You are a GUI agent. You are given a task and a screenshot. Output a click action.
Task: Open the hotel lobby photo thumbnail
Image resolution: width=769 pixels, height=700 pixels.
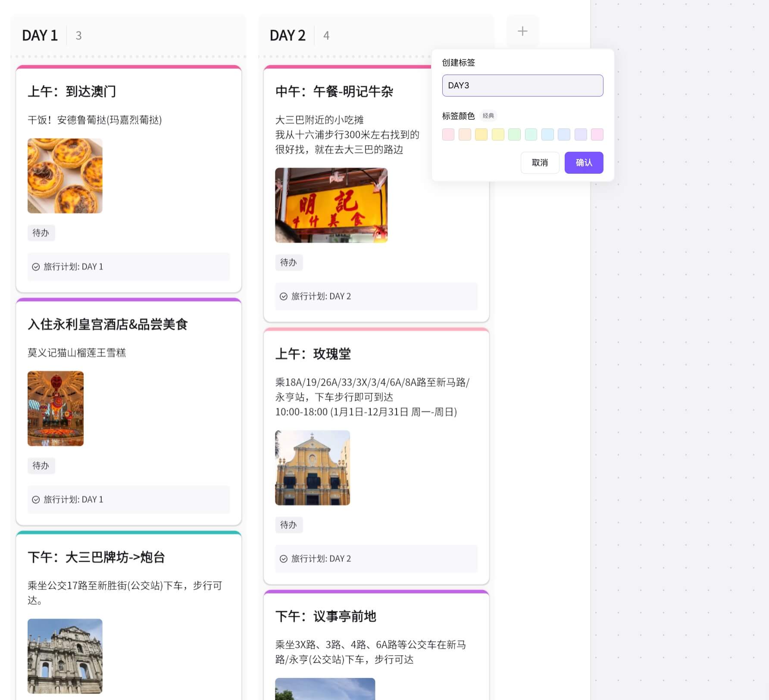coord(56,409)
